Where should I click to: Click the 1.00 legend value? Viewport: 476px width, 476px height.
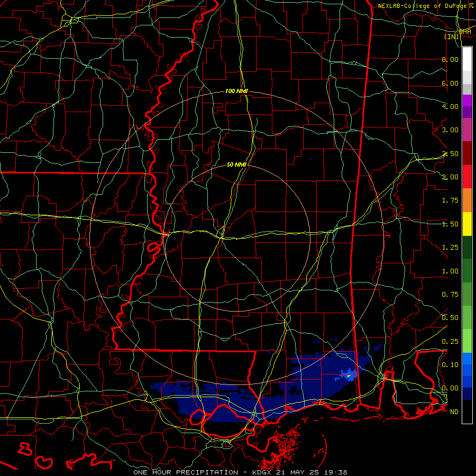(450, 271)
